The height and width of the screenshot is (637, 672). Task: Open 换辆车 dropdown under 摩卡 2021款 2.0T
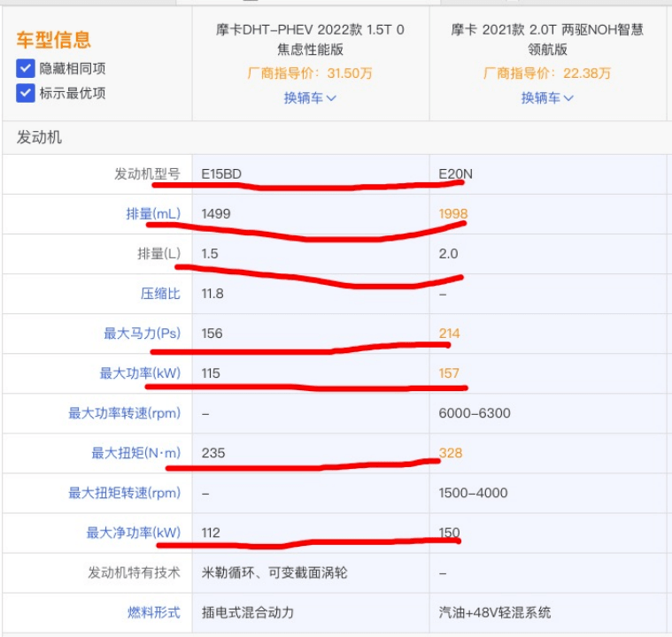click(547, 98)
